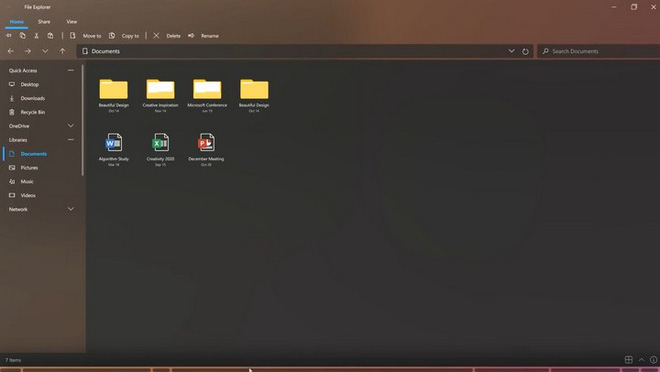Switch to the View tab
The height and width of the screenshot is (372, 660).
(72, 21)
